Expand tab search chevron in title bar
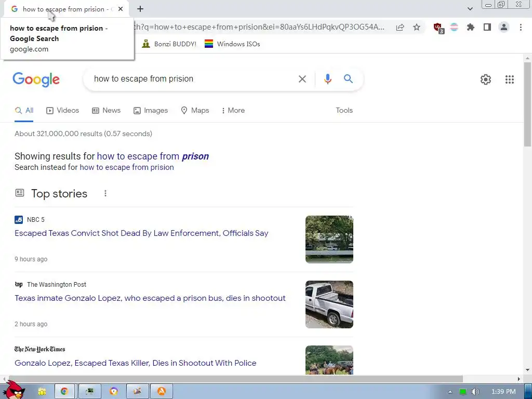 click(x=470, y=9)
